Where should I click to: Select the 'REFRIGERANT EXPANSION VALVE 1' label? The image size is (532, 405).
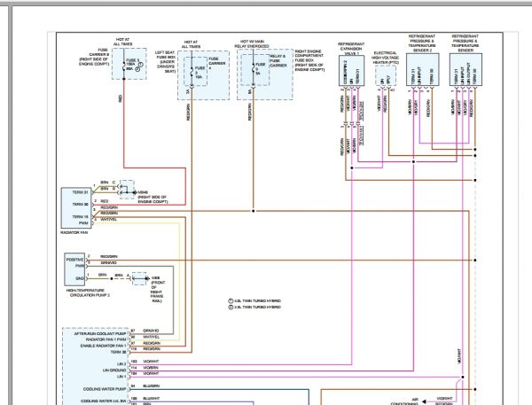[351, 49]
